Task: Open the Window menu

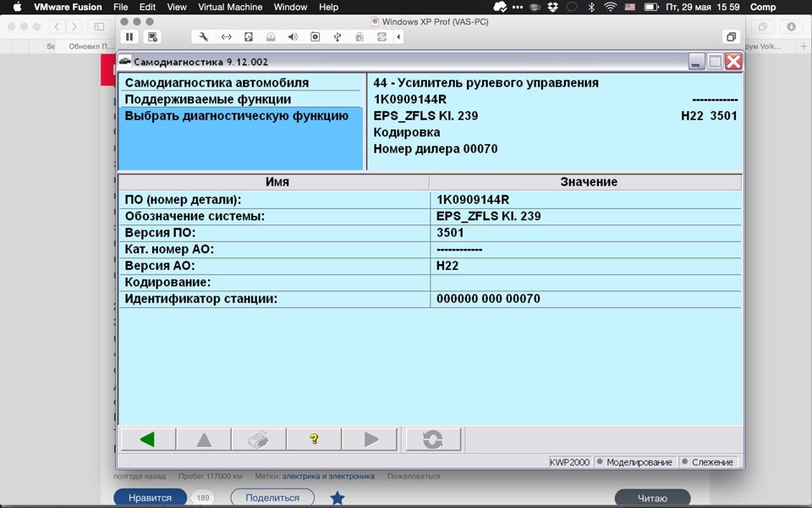Action: point(290,8)
